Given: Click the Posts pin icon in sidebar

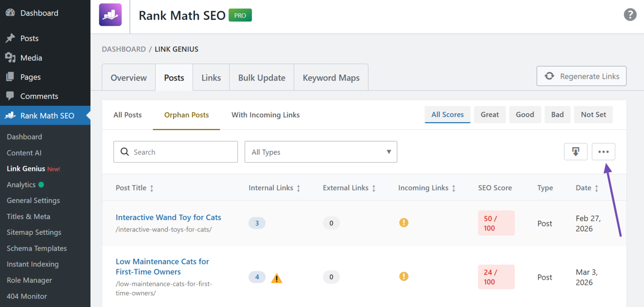Looking at the screenshot, I should (x=10, y=38).
